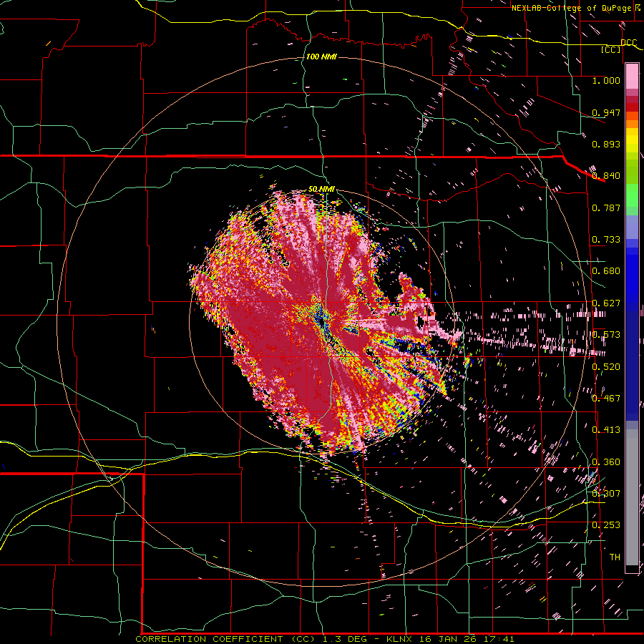Image resolution: width=644 pixels, height=644 pixels.
Task: Select the 0.520 color scale value
Action: point(606,367)
